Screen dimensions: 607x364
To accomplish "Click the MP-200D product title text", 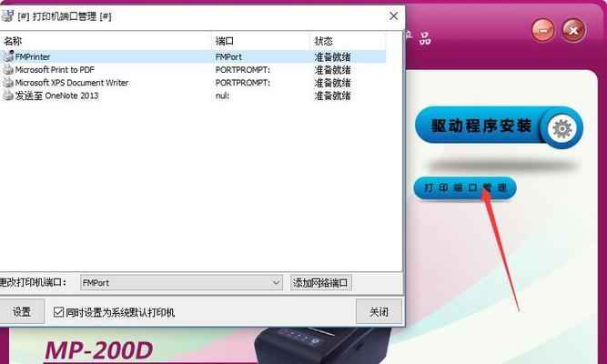I will tap(99, 350).
